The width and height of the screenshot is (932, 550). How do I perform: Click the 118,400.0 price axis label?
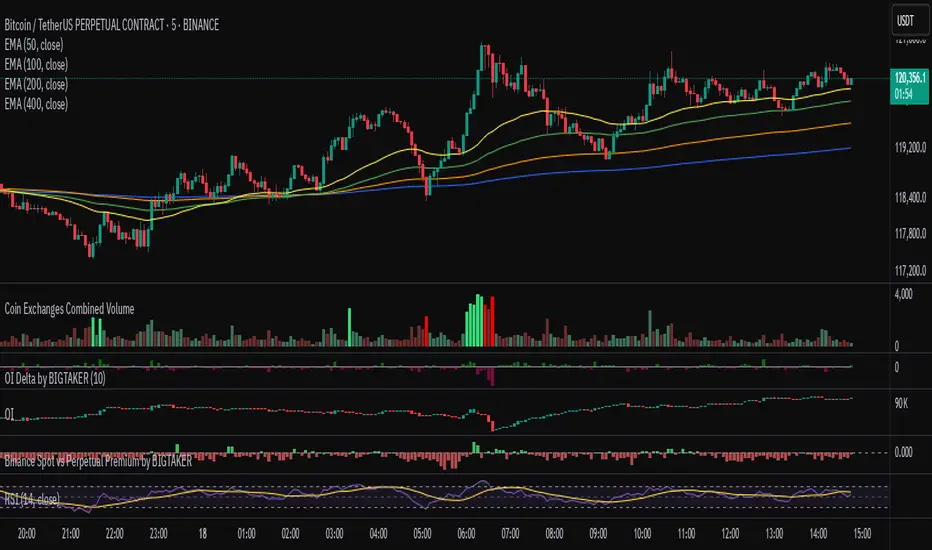pyautogui.click(x=911, y=197)
